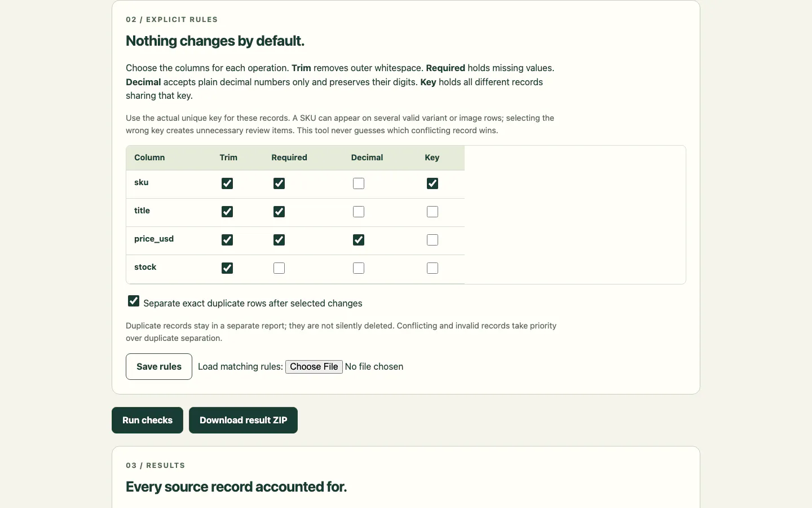Uncheck Trim for the title column
Image resolution: width=812 pixels, height=508 pixels.
[227, 212]
